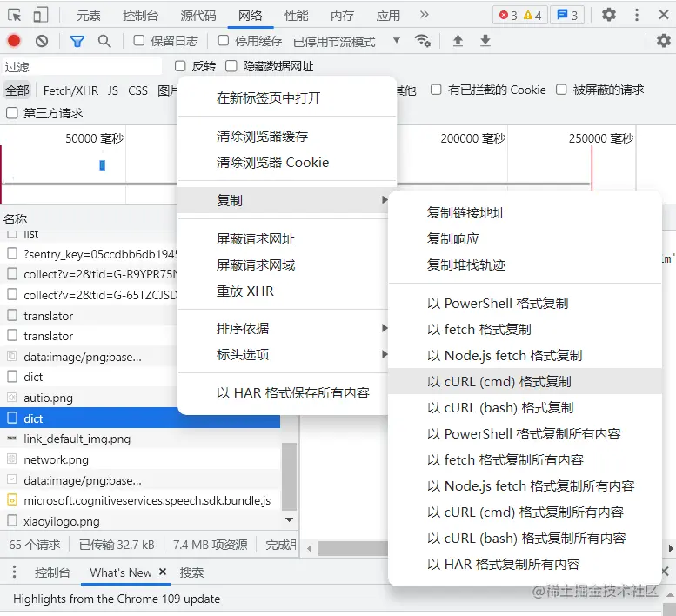Click the horizontal scrollbar left arrow
This screenshot has width=676, height=616.
[x=309, y=548]
